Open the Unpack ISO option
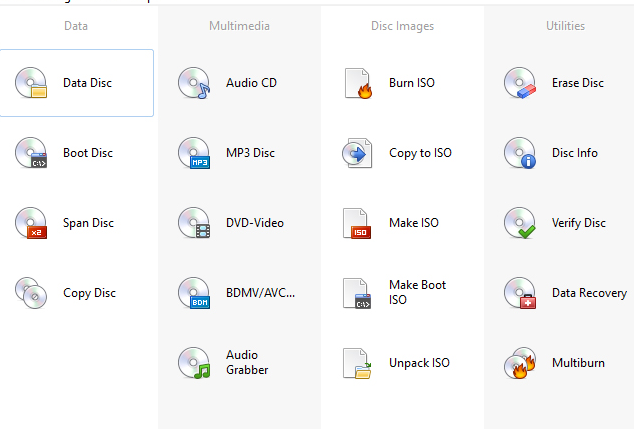 pyautogui.click(x=419, y=363)
